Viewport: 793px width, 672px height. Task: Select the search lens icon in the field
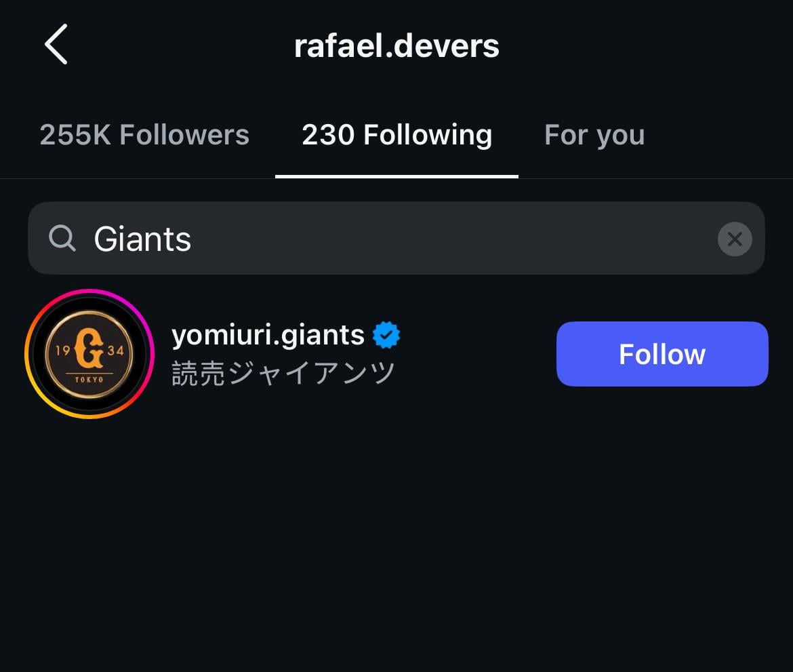click(62, 238)
